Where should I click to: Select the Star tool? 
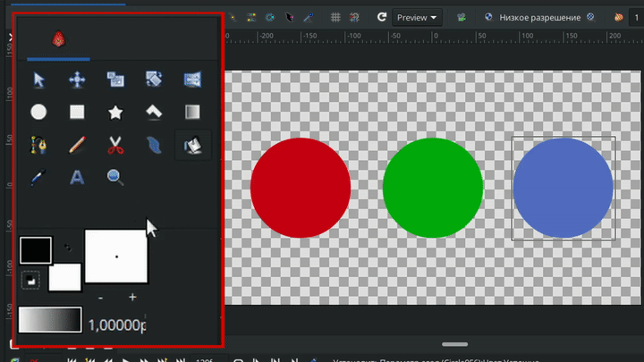click(115, 113)
